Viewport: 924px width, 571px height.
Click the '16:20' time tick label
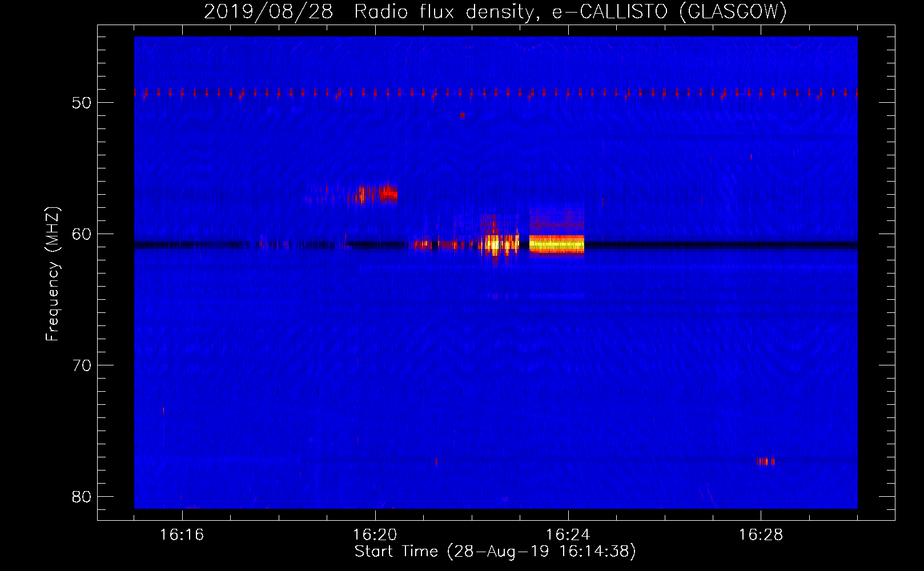pyautogui.click(x=375, y=535)
